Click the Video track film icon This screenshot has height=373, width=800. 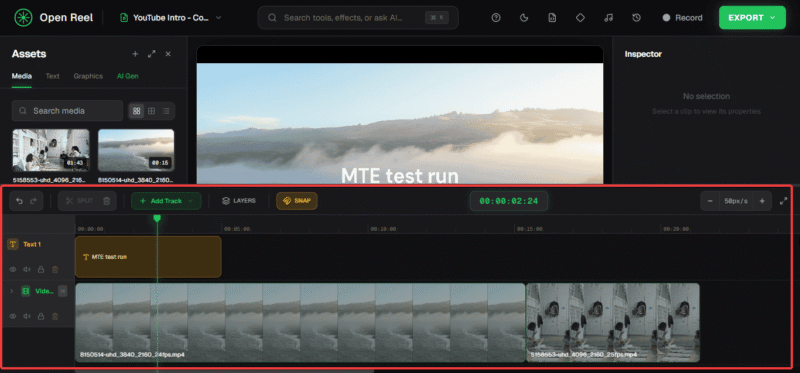[x=26, y=291]
